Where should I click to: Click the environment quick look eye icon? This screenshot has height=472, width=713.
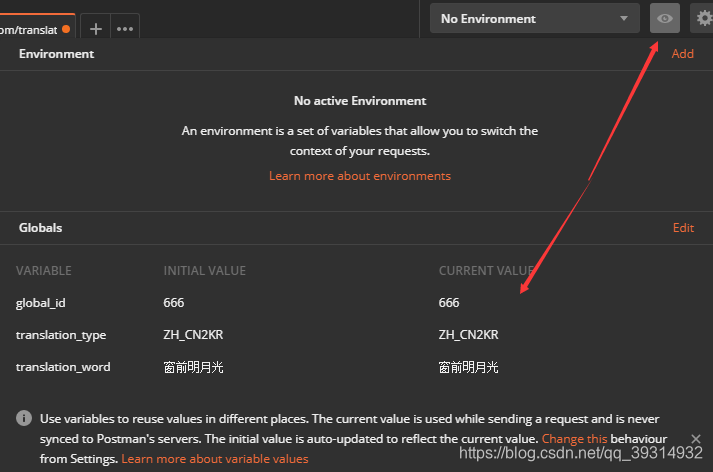tap(664, 18)
